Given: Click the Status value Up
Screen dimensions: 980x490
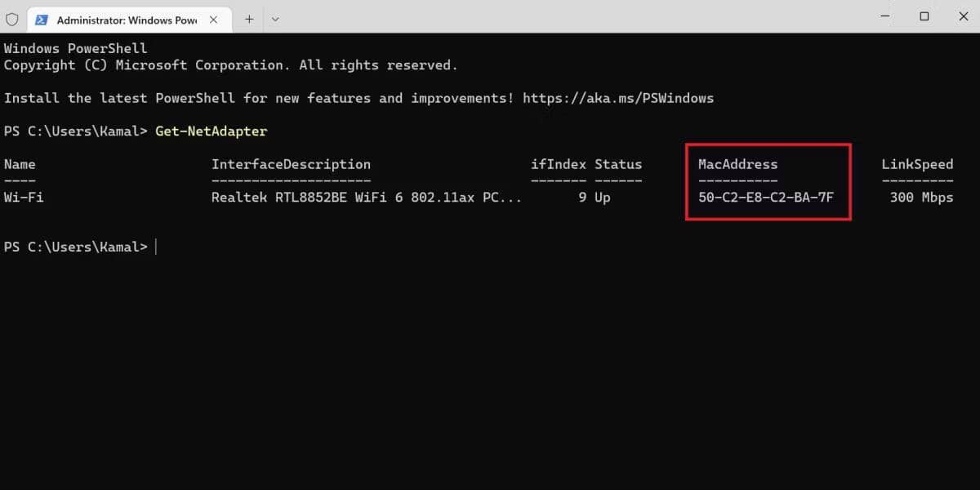Looking at the screenshot, I should [x=603, y=198].
